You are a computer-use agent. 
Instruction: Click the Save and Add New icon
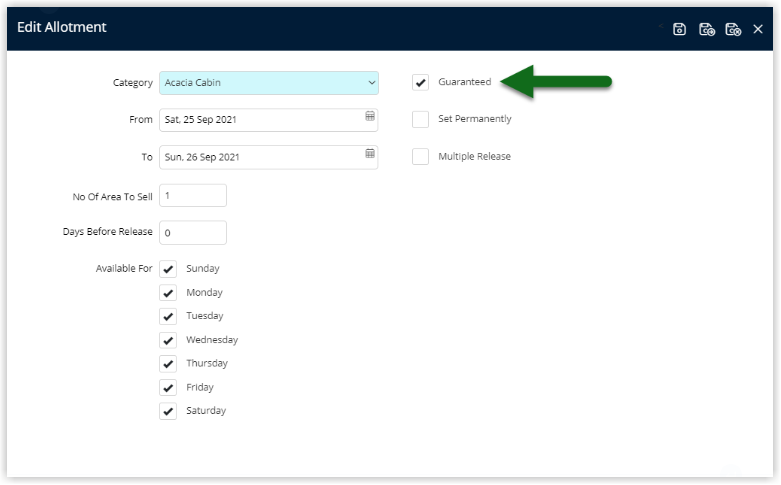point(707,29)
